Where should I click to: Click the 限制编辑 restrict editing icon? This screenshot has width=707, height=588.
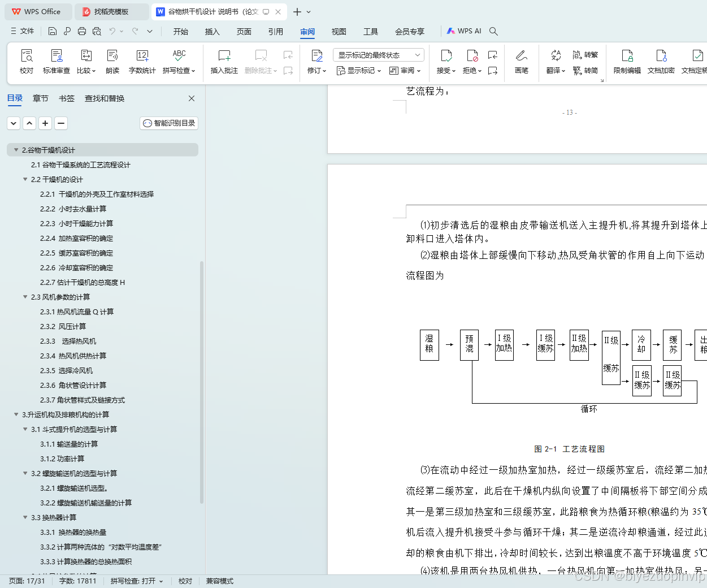pos(627,61)
